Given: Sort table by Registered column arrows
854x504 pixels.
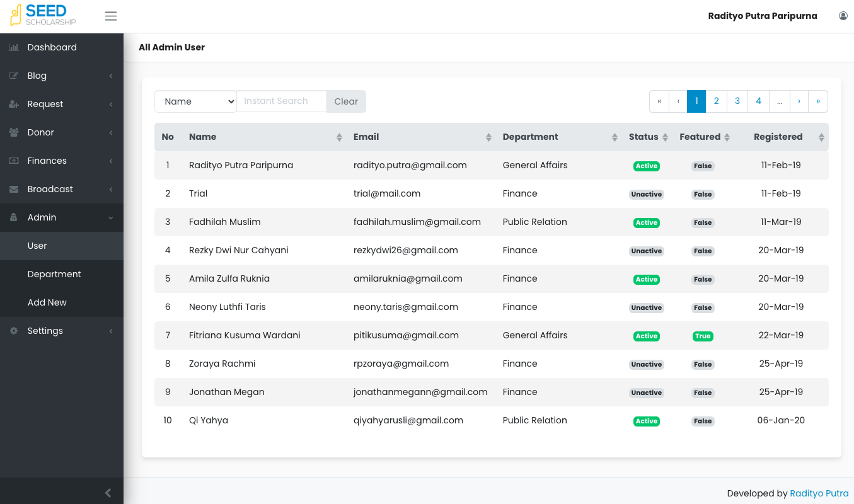Looking at the screenshot, I should click(821, 137).
